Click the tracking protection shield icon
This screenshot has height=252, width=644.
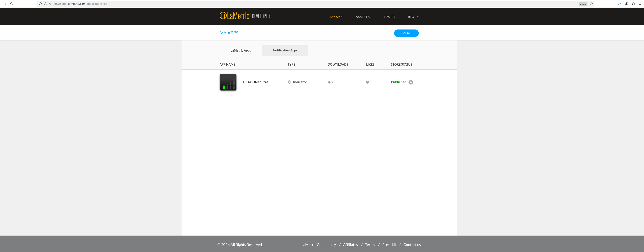pyautogui.click(x=40, y=4)
